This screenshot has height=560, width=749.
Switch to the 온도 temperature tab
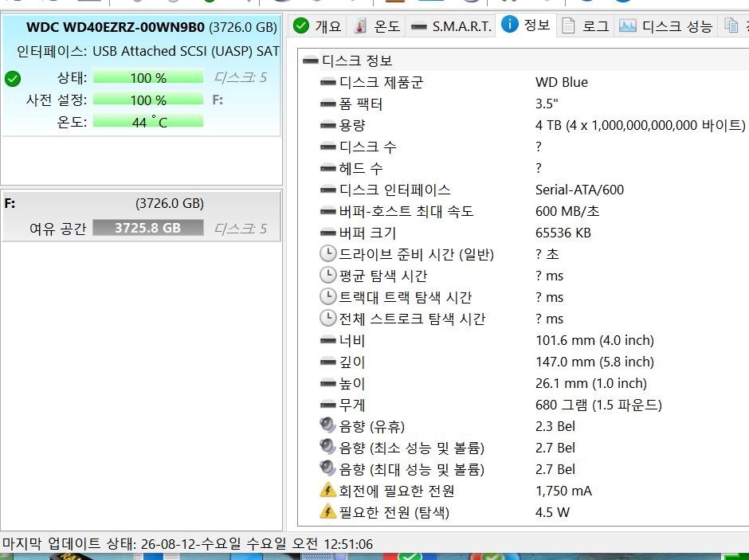click(376, 25)
